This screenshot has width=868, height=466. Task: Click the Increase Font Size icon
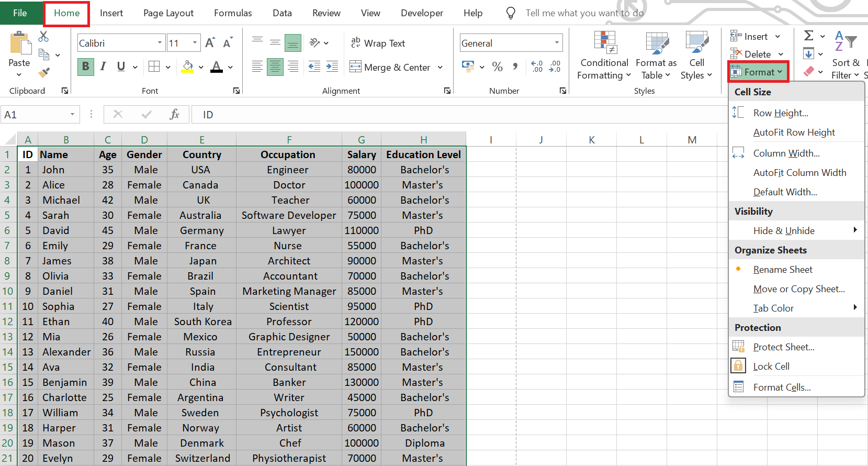point(210,43)
